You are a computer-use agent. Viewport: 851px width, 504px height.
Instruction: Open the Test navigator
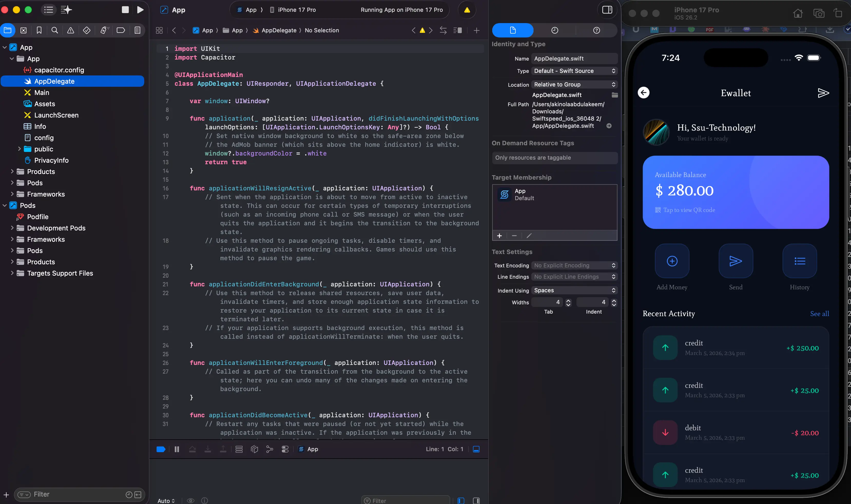tap(86, 30)
